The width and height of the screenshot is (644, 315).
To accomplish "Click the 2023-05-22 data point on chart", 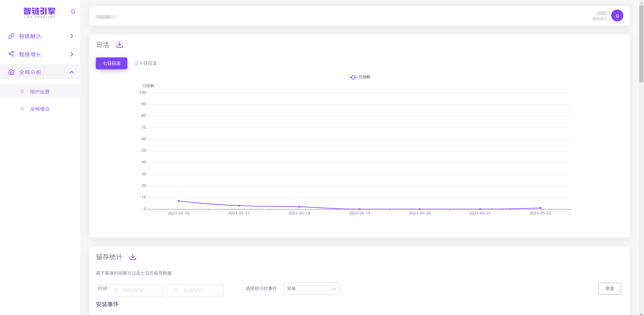I will 540,208.
